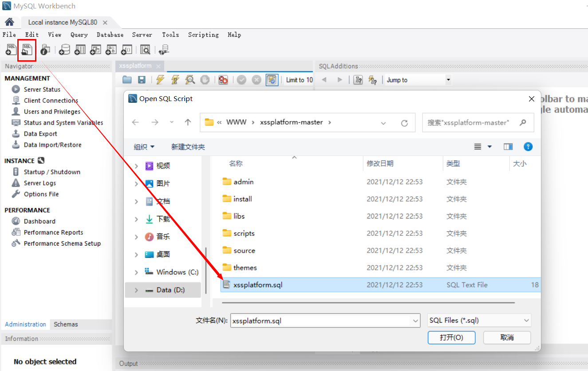Create a new SQL tab via toolbar icon
Viewport: 588px width, 371px height.
(x=11, y=50)
